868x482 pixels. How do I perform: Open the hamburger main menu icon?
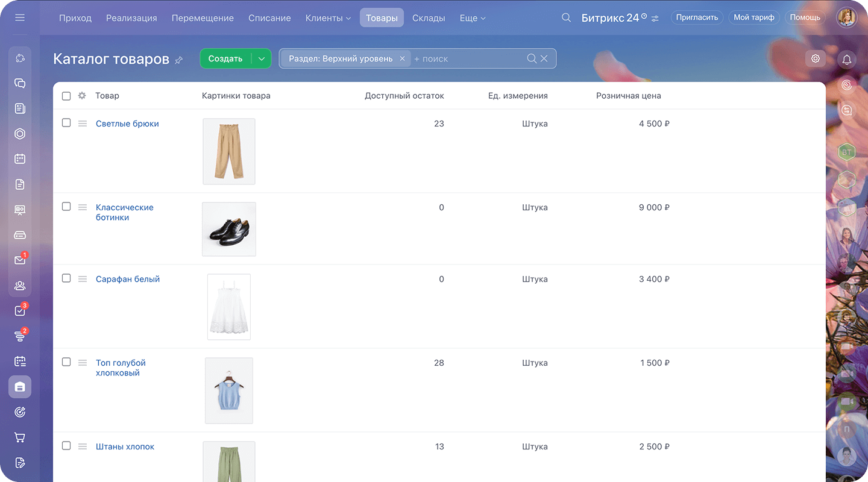click(x=20, y=17)
